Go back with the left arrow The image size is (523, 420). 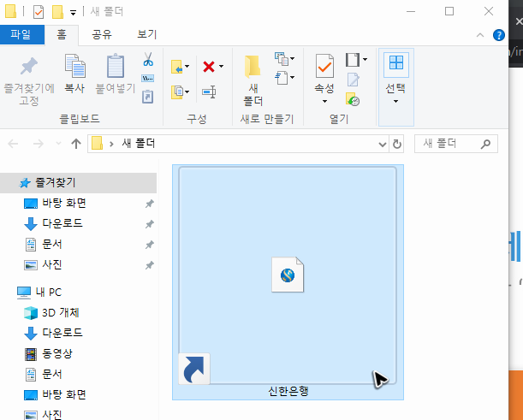click(13, 144)
